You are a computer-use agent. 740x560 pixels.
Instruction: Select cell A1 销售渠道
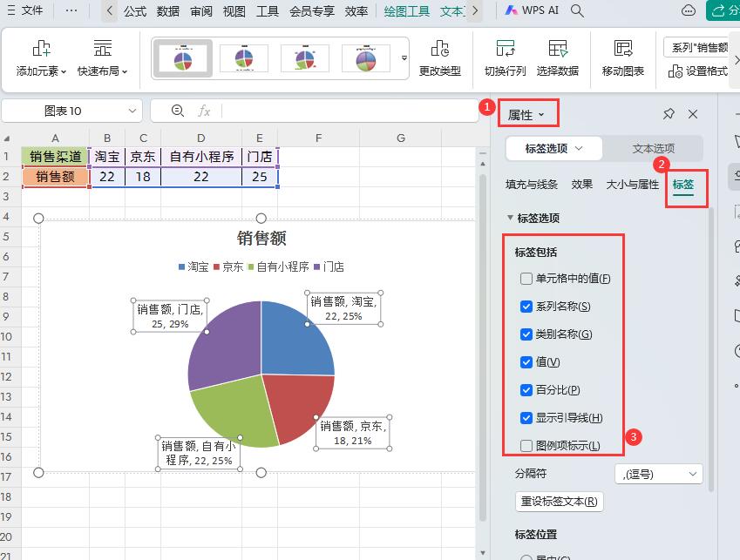pos(55,157)
